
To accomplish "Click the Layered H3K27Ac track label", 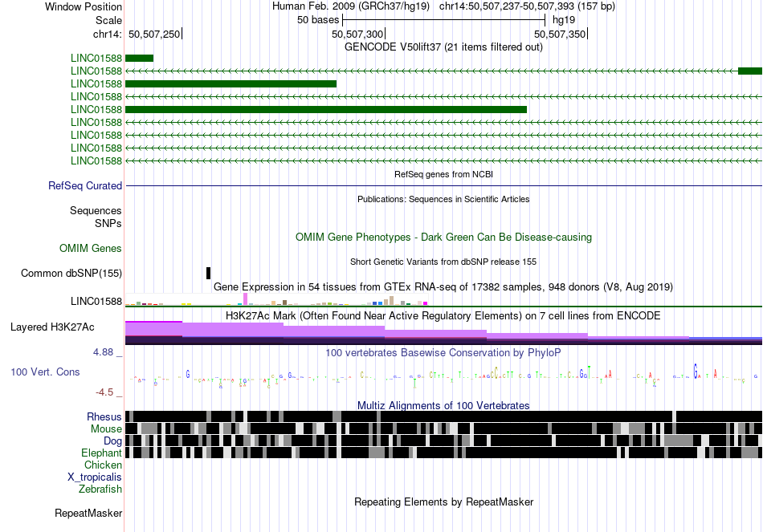I will [x=52, y=327].
